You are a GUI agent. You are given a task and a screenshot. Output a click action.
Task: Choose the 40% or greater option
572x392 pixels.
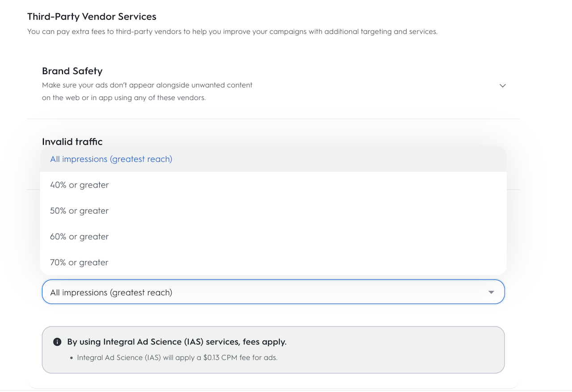click(80, 185)
